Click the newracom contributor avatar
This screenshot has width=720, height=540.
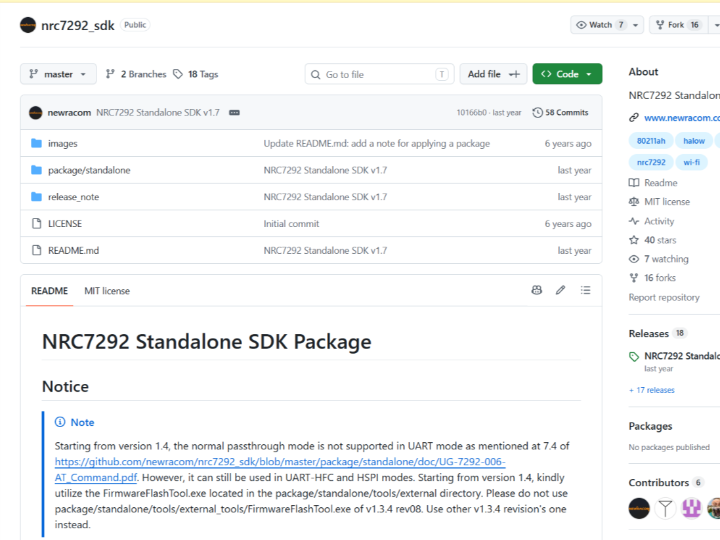(639, 508)
